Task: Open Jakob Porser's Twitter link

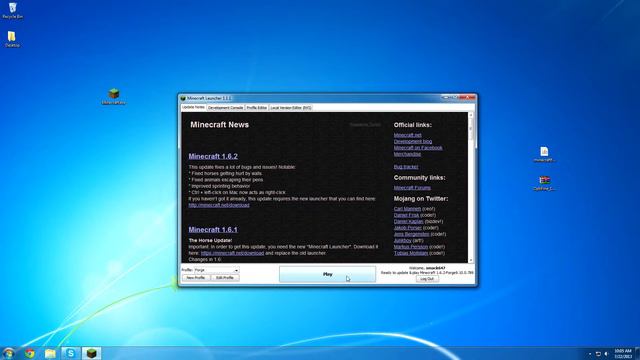Action: (408, 228)
